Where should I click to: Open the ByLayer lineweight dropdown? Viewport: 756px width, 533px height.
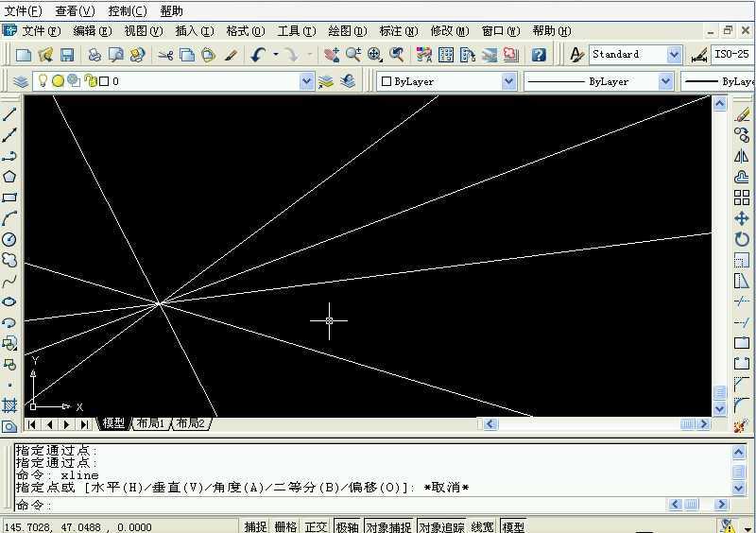719,81
